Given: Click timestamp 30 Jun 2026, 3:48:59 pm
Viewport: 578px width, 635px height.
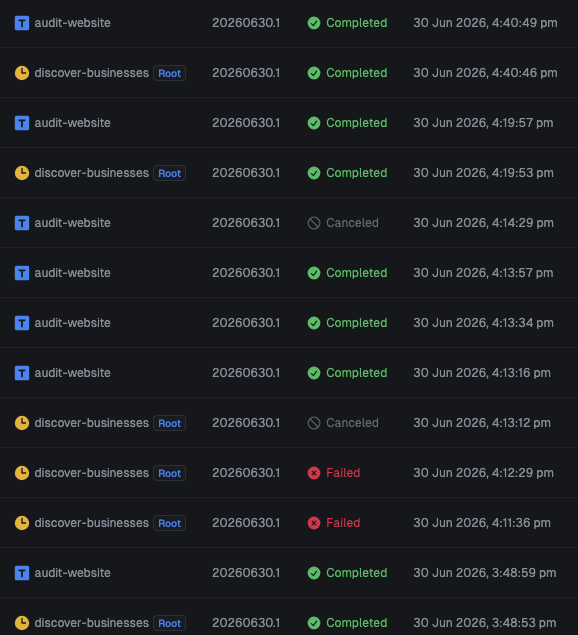Looking at the screenshot, I should 485,573.
